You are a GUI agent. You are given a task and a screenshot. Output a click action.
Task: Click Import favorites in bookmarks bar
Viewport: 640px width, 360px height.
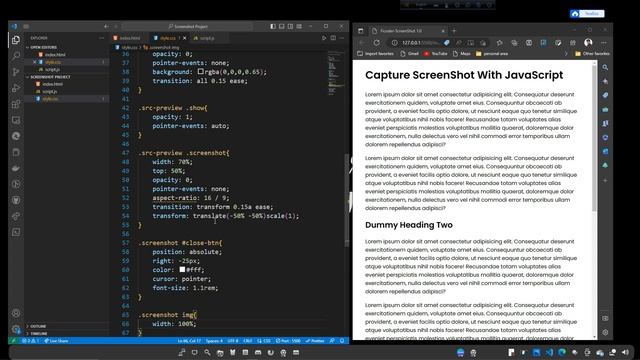[x=376, y=53]
